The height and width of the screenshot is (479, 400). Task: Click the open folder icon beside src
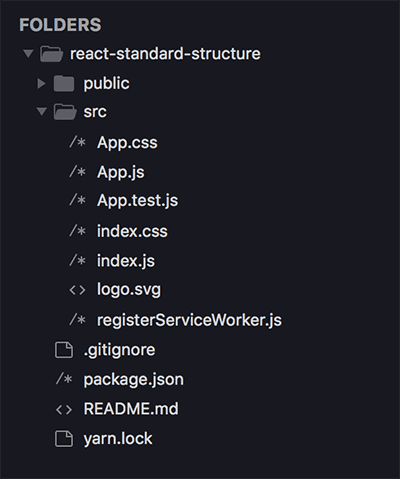65,112
